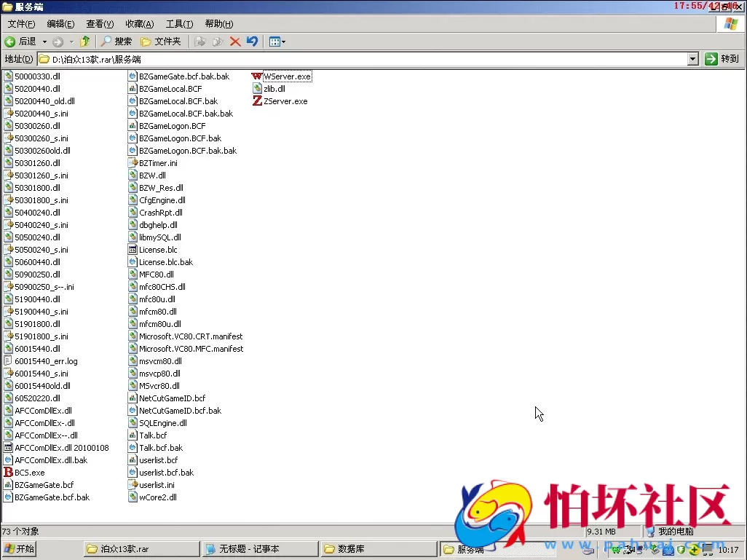Click the 转到 (Go) button
This screenshot has height=560, width=747.
[722, 59]
